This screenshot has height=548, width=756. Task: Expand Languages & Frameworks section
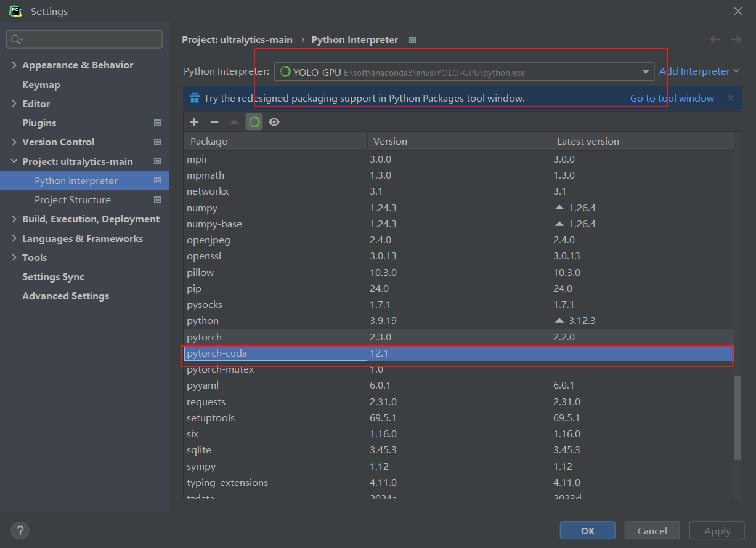pyautogui.click(x=14, y=238)
